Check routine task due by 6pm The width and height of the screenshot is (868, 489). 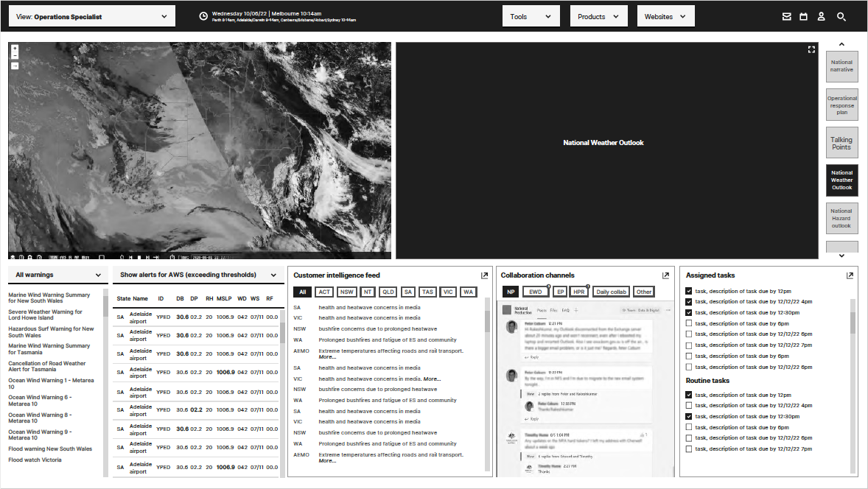(x=689, y=427)
